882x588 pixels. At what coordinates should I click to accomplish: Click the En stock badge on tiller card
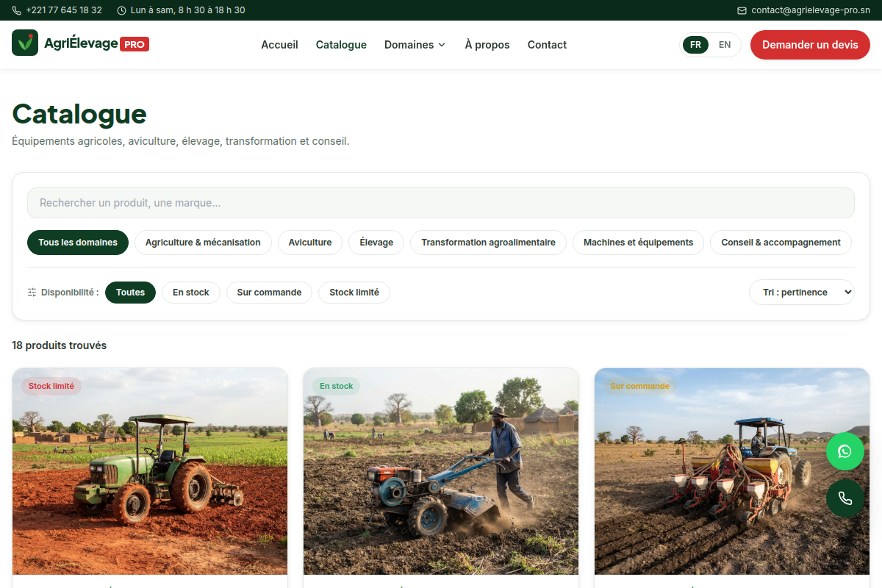coord(337,386)
